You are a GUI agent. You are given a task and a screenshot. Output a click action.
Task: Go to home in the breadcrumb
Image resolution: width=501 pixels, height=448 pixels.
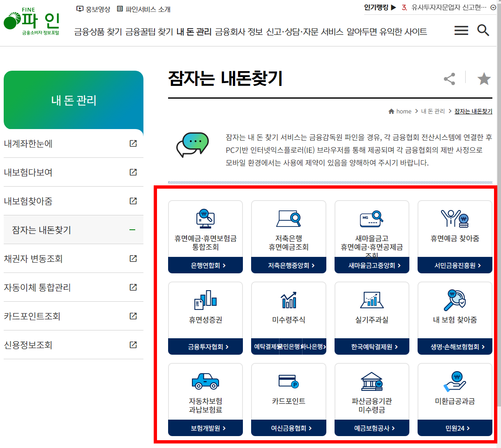tap(400, 111)
